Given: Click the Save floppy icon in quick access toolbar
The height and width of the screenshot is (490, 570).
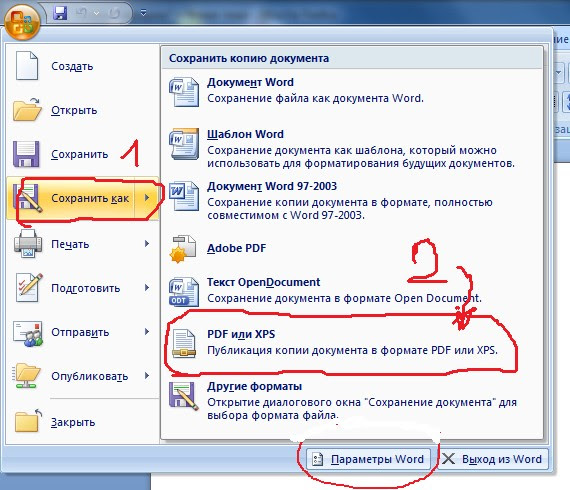Looking at the screenshot, I should pos(60,13).
